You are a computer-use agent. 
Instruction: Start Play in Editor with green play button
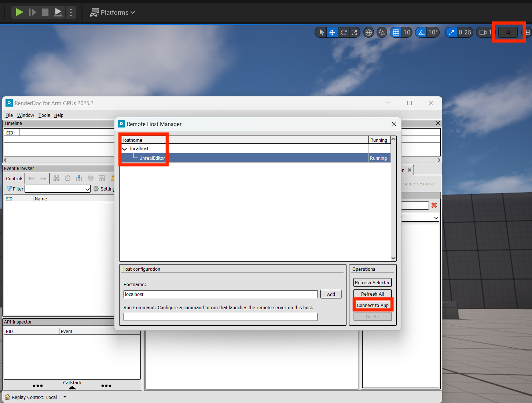point(19,12)
